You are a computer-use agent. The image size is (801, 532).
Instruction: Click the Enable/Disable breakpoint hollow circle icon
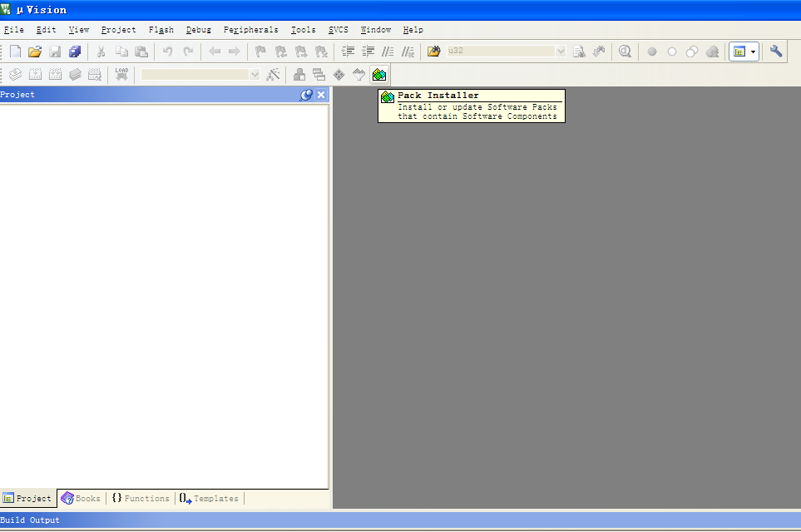672,52
